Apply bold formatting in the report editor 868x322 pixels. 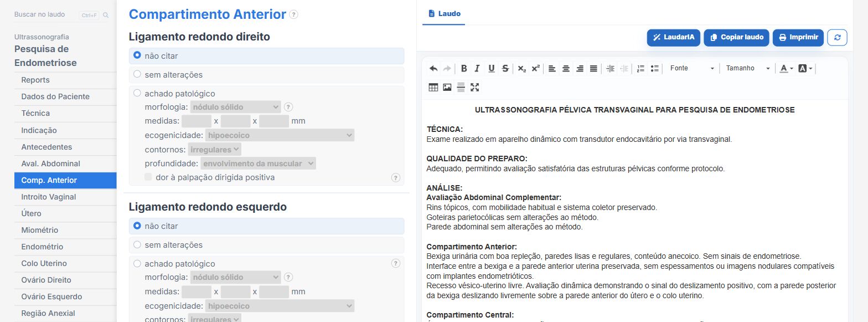point(464,68)
